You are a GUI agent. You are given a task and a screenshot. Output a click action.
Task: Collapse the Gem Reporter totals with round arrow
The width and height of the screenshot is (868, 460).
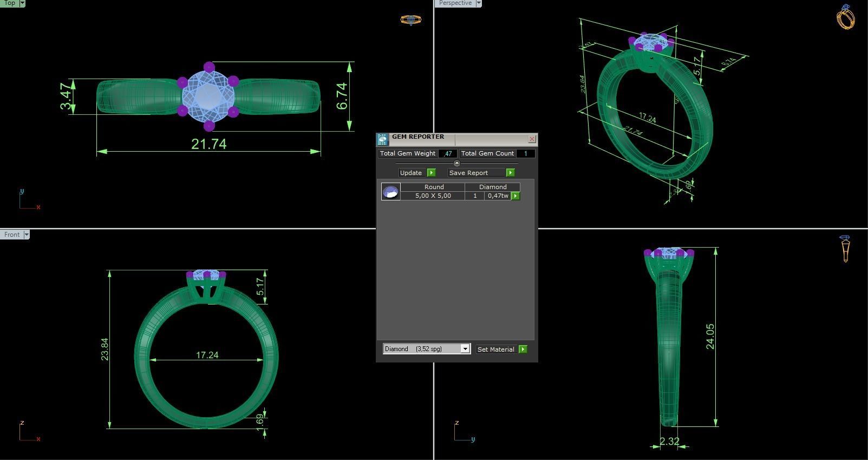[456, 163]
